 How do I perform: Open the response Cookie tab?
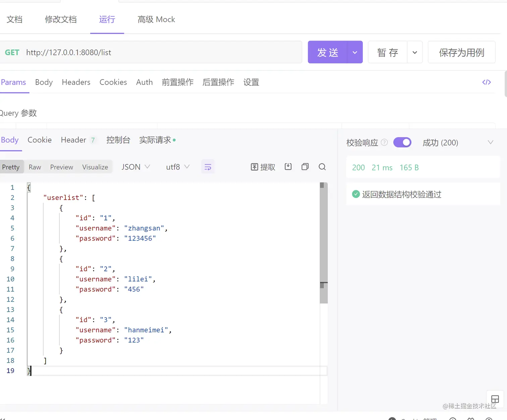coord(40,140)
